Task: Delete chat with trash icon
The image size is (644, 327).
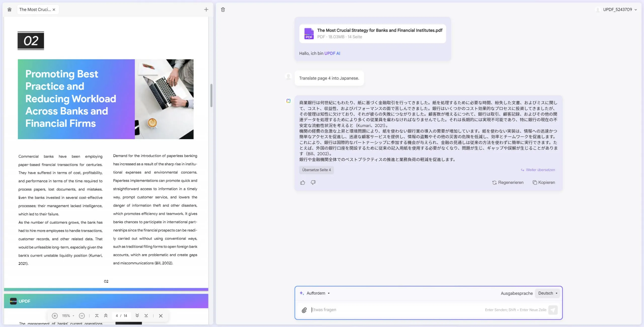Action: (x=223, y=10)
